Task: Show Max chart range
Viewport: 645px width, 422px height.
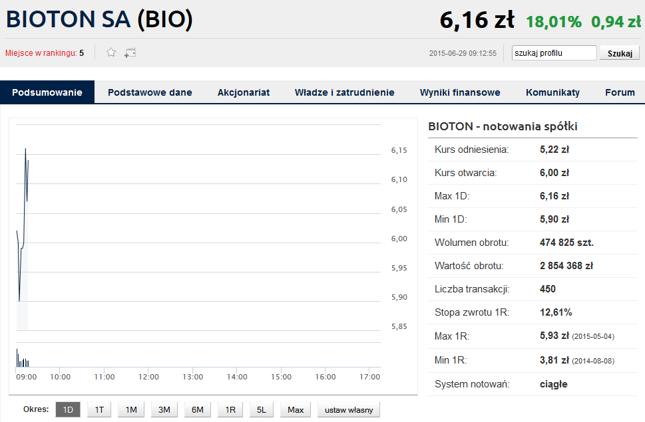Action: 295,409
